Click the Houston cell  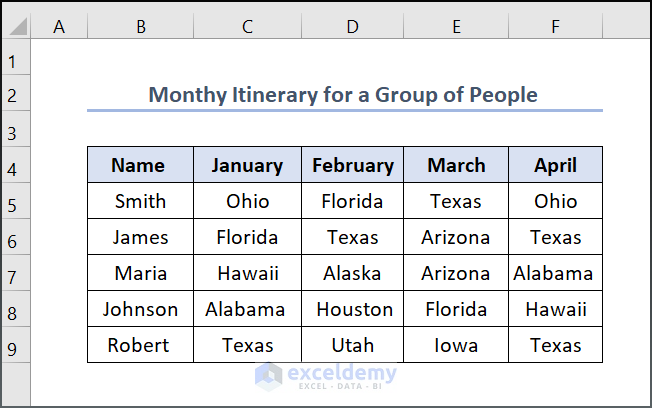tap(352, 309)
